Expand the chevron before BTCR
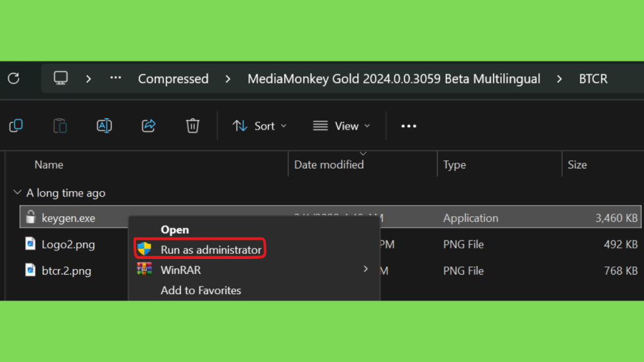The height and width of the screenshot is (362, 644). (559, 79)
